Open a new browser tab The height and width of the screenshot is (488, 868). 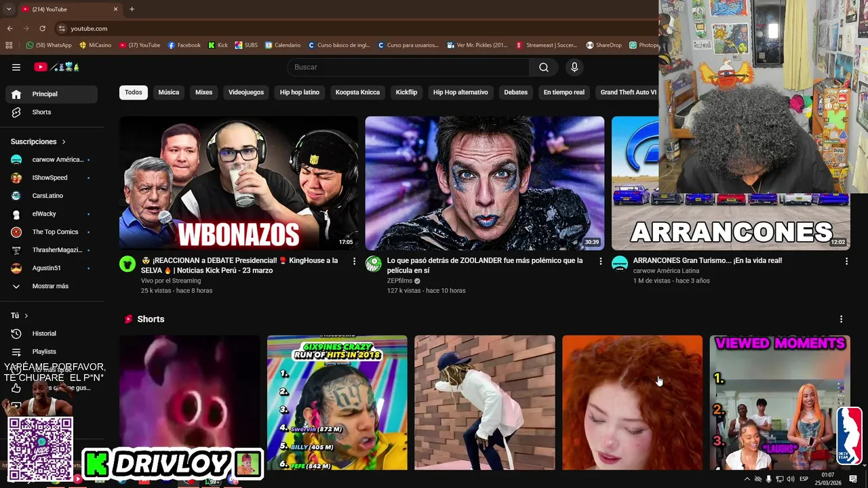(x=132, y=9)
